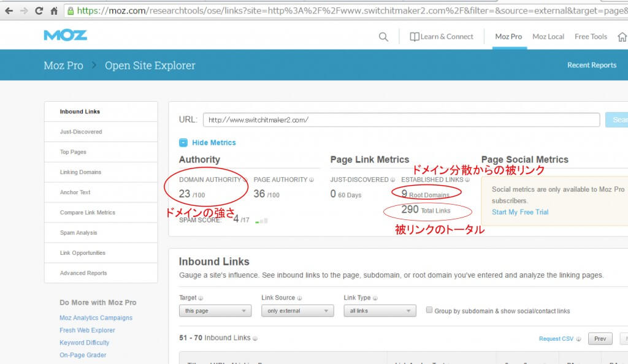Viewport: 628px width, 364px height.
Task: Click the Prev pagination button
Action: tap(600, 339)
